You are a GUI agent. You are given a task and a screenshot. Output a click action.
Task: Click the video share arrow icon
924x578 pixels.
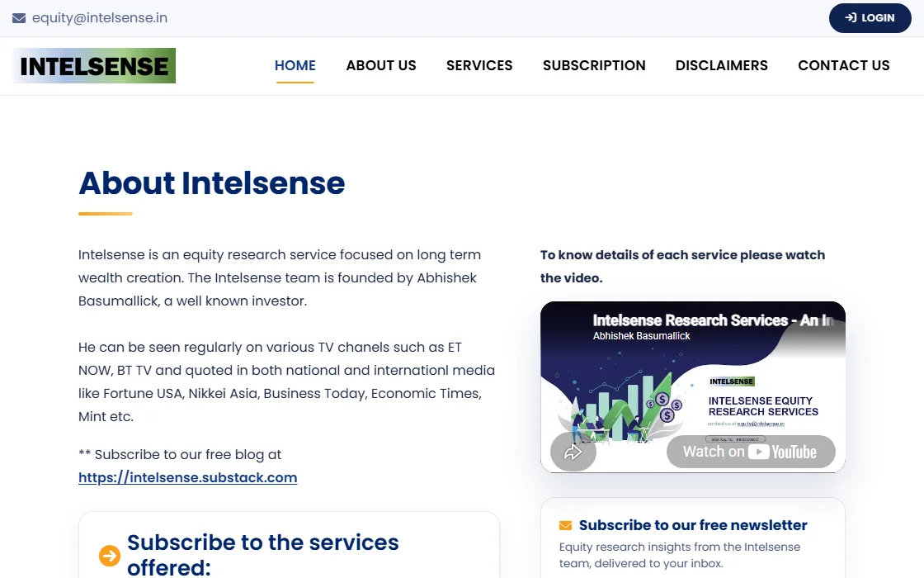(573, 452)
